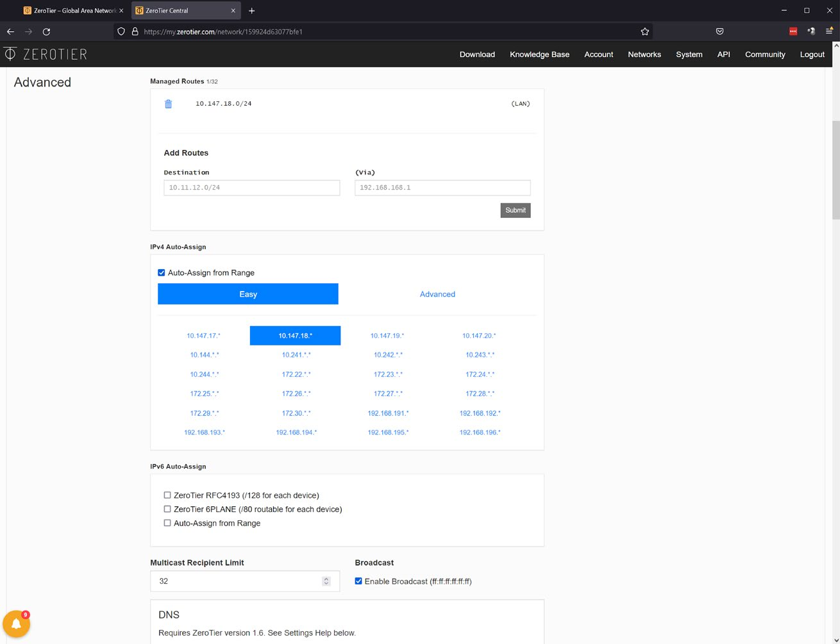Click the 10.147.18.0/24 route text
Viewport: 840px width, 644px height.
click(223, 104)
